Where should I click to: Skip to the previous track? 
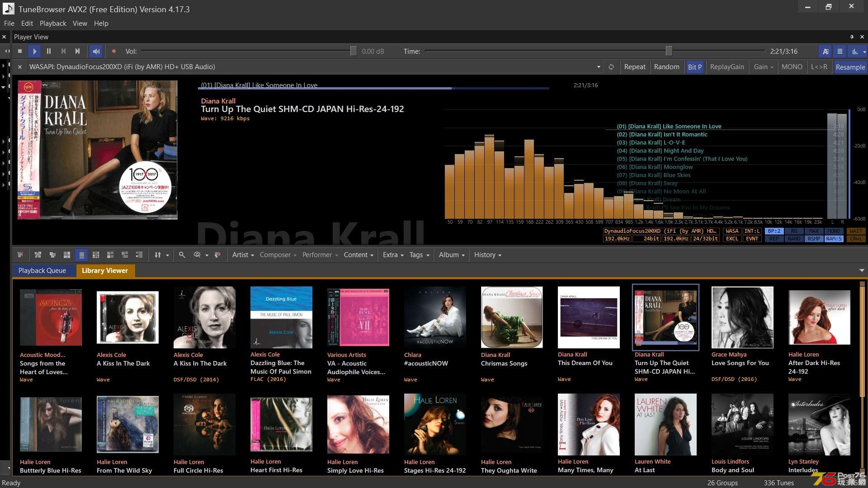(63, 52)
